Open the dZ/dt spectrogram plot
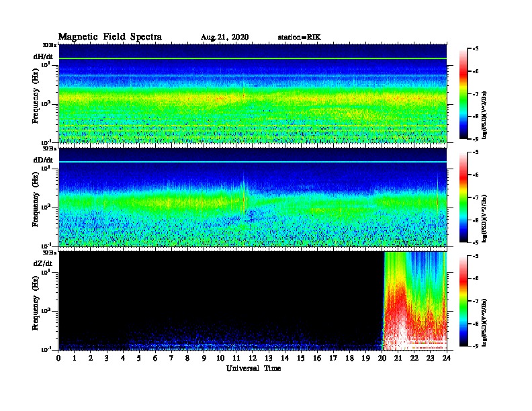The width and height of the screenshot is (532, 411). (253, 301)
